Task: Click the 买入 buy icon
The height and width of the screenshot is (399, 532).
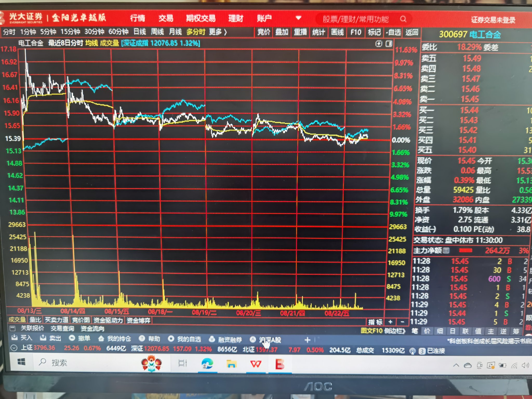Action: [x=15, y=337]
